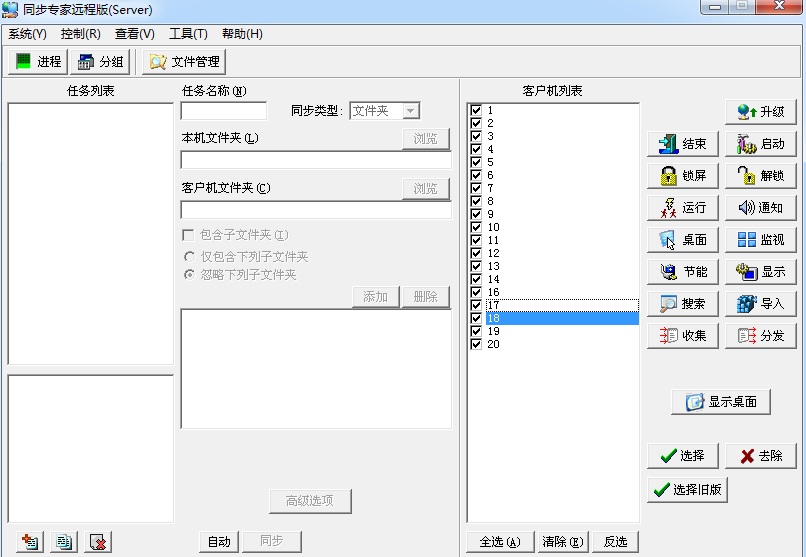Click the 启动 start button
This screenshot has width=806, height=557.
tap(760, 144)
